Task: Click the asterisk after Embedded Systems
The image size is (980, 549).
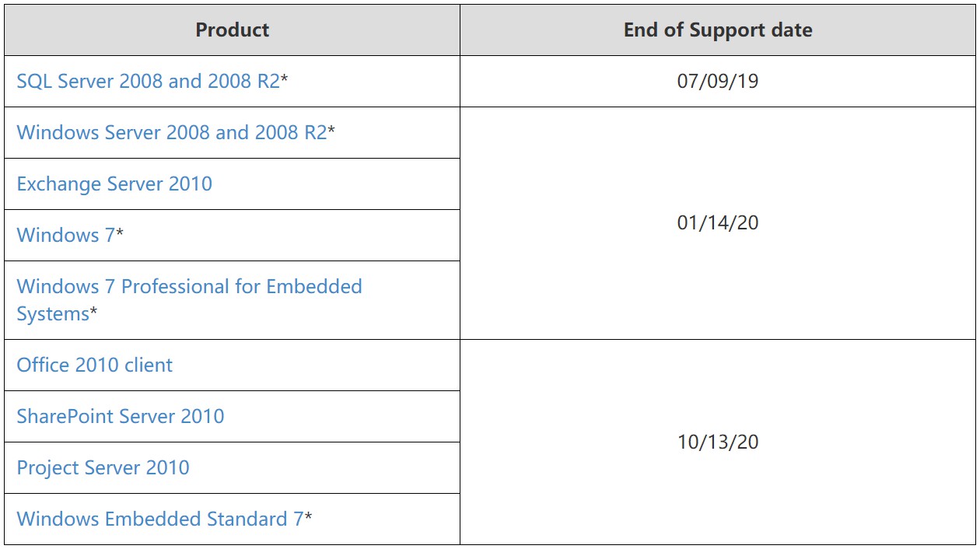Action: tap(94, 313)
